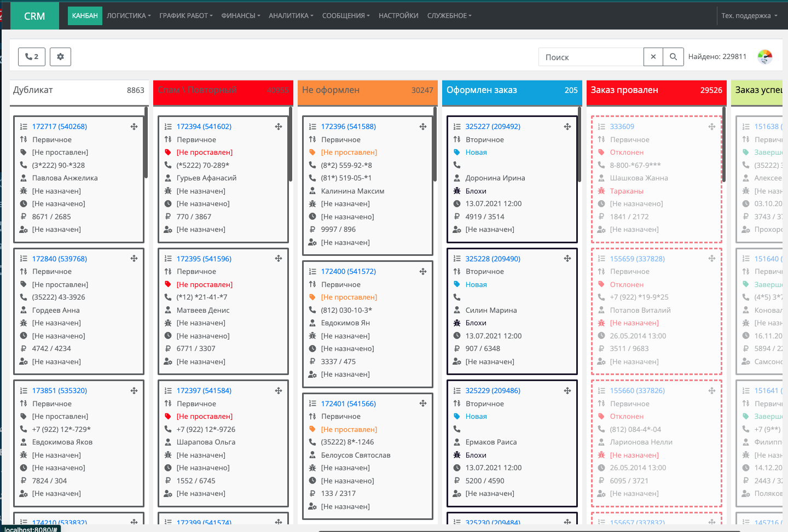Open the Тех. поддержка user dropdown
Image resolution: width=788 pixels, height=532 pixels.
749,16
